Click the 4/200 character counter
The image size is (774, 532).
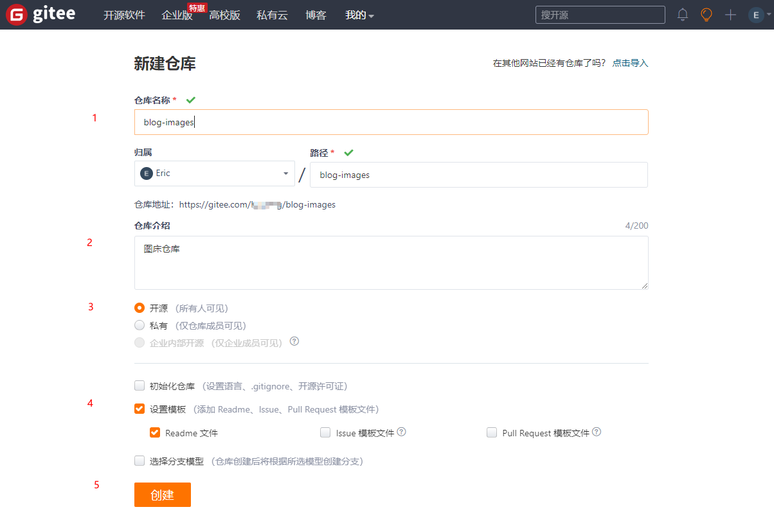(x=636, y=226)
